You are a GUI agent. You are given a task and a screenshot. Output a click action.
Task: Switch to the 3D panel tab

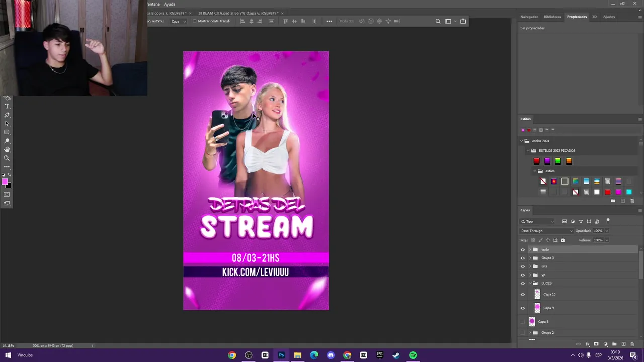(x=594, y=17)
